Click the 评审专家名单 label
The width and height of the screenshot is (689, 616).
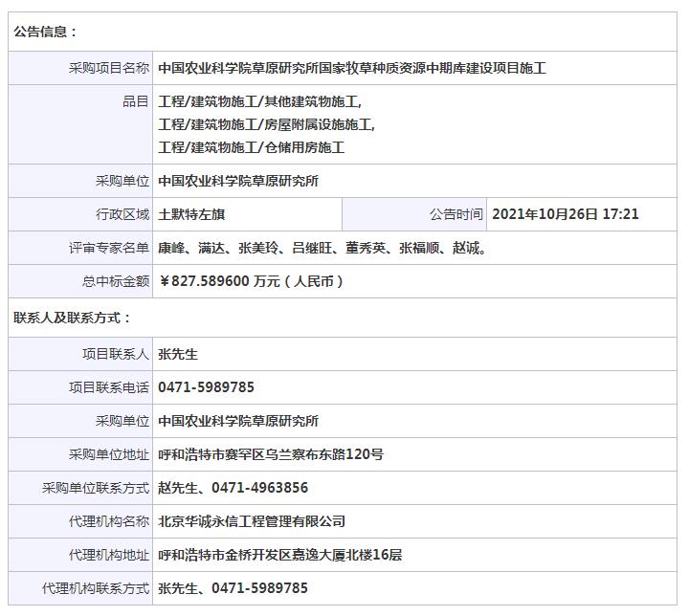[109, 248]
